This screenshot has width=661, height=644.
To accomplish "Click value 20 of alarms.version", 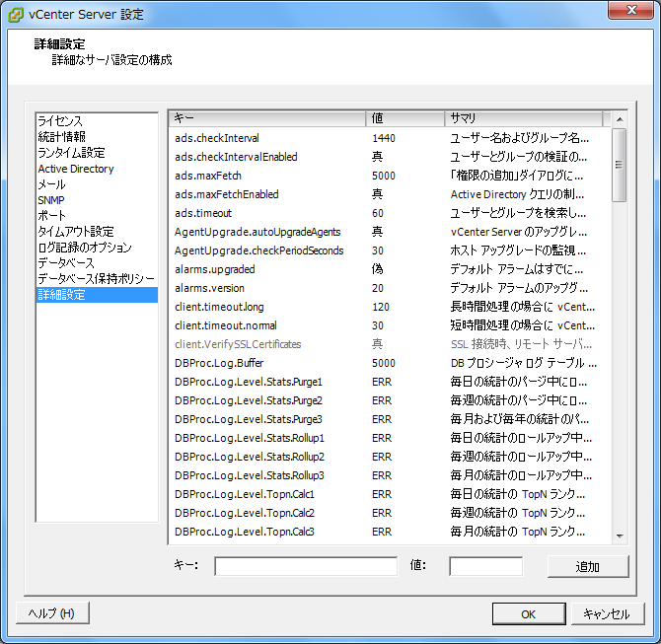I will click(378, 288).
